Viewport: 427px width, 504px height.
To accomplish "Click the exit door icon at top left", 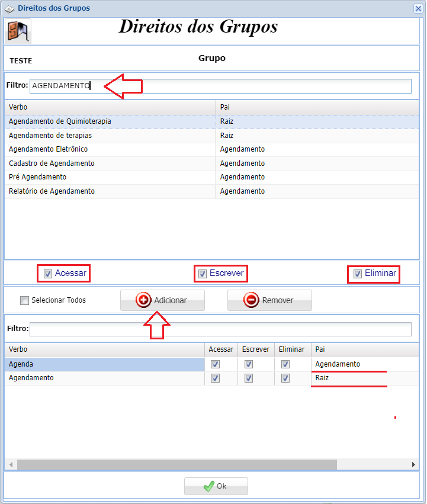I will [x=18, y=31].
